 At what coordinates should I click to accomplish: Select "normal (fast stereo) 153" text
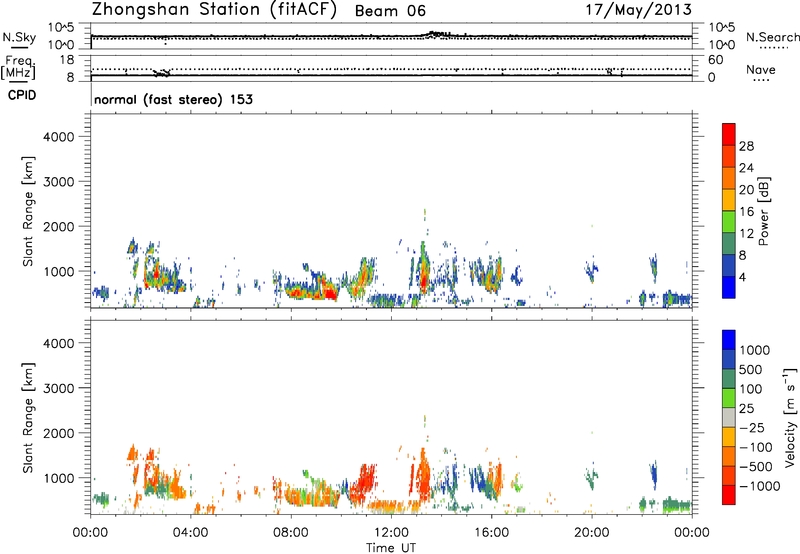point(173,99)
